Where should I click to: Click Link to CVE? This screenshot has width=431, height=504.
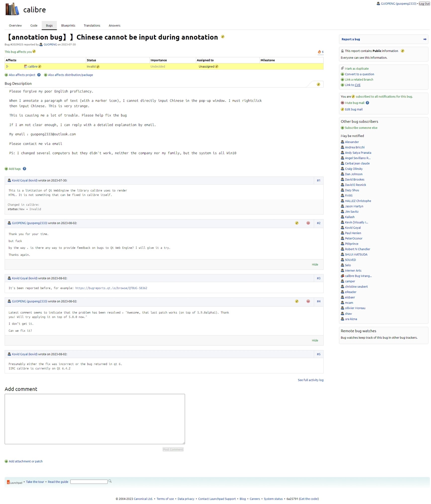tap(352, 85)
